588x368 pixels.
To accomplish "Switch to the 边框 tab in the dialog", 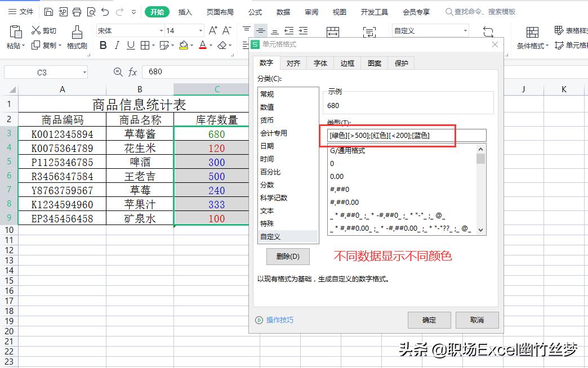I will [347, 63].
